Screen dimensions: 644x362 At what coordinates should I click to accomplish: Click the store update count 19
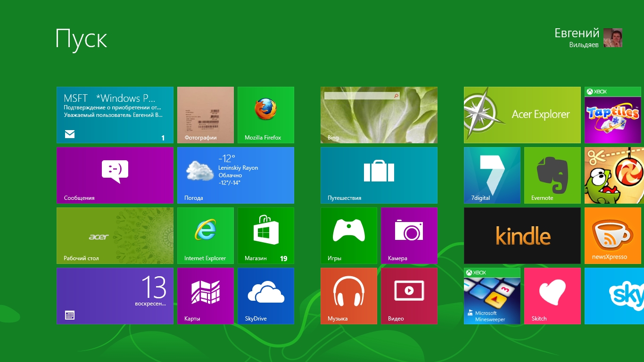pos(283,258)
